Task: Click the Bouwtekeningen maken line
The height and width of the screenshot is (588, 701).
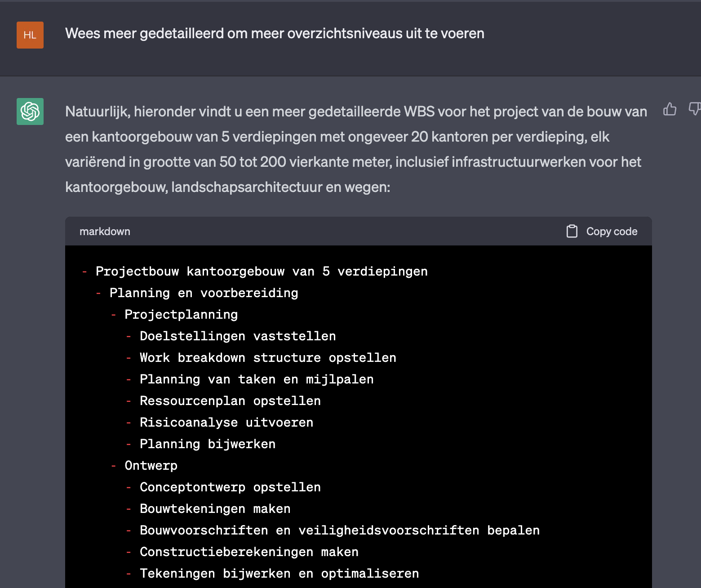Action: [x=215, y=508]
